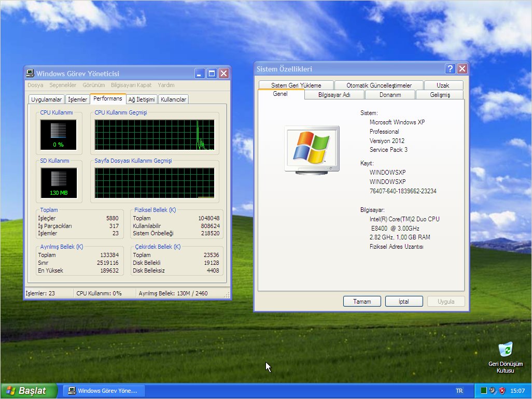This screenshot has height=399, width=532.
Task: Click the TR language indicator
Action: (x=459, y=391)
